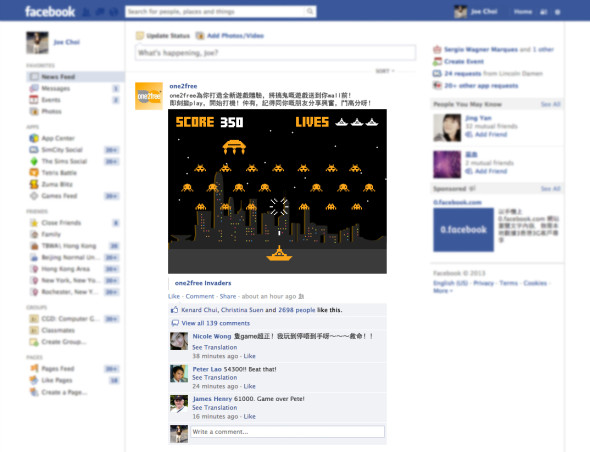Open the 24 requests link

[463, 73]
